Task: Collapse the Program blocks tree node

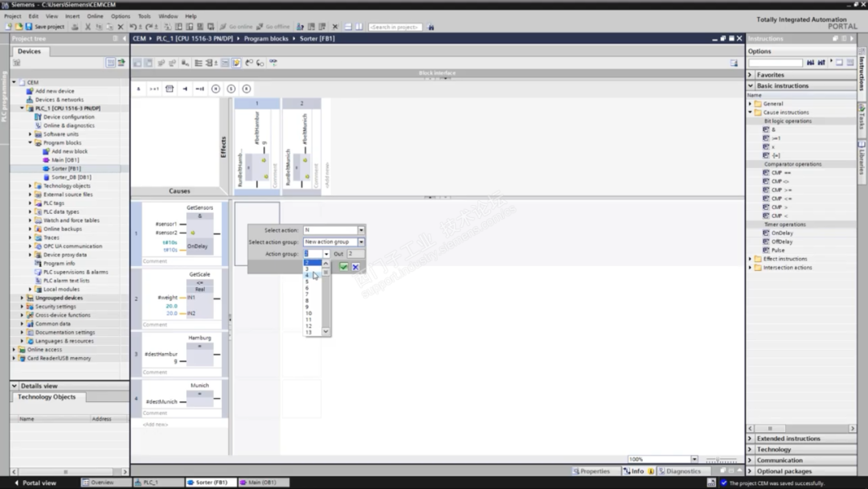Action: 31,142
